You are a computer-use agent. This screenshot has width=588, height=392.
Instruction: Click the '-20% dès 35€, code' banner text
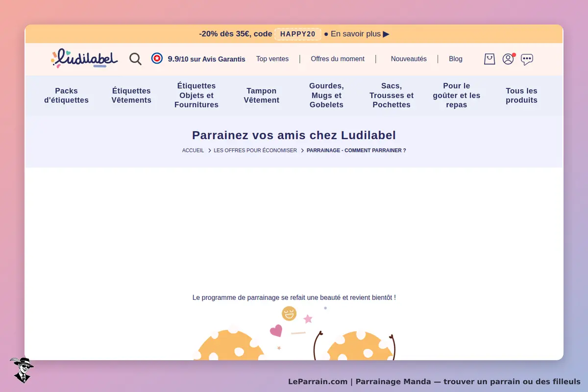coord(236,34)
